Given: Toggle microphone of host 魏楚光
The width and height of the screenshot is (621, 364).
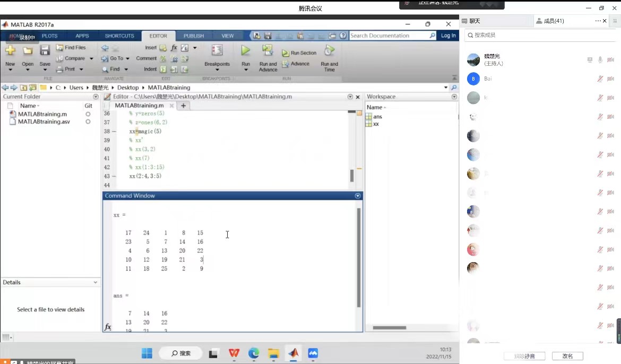Looking at the screenshot, I should (x=600, y=60).
